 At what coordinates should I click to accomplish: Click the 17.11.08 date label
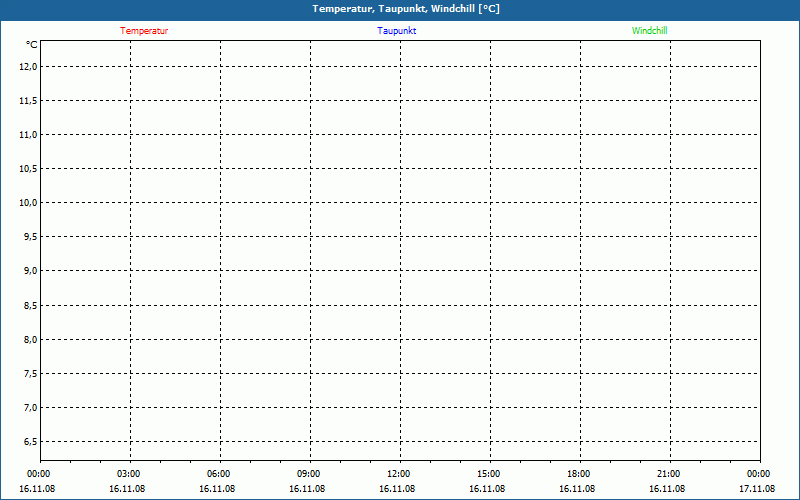pos(757,488)
